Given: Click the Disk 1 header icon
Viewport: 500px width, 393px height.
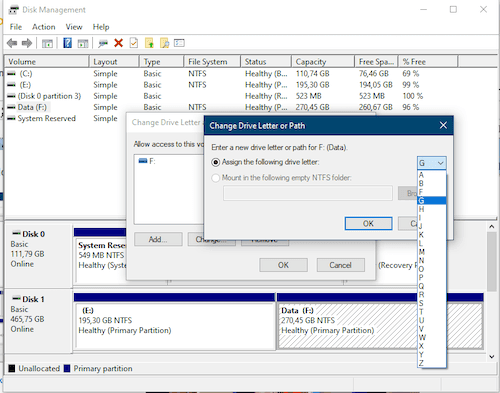Looking at the screenshot, I should pyautogui.click(x=16, y=298).
